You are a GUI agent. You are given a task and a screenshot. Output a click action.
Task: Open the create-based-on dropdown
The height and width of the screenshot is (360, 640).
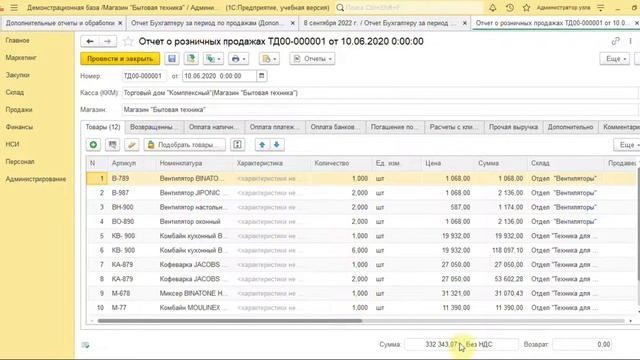tap(213, 59)
